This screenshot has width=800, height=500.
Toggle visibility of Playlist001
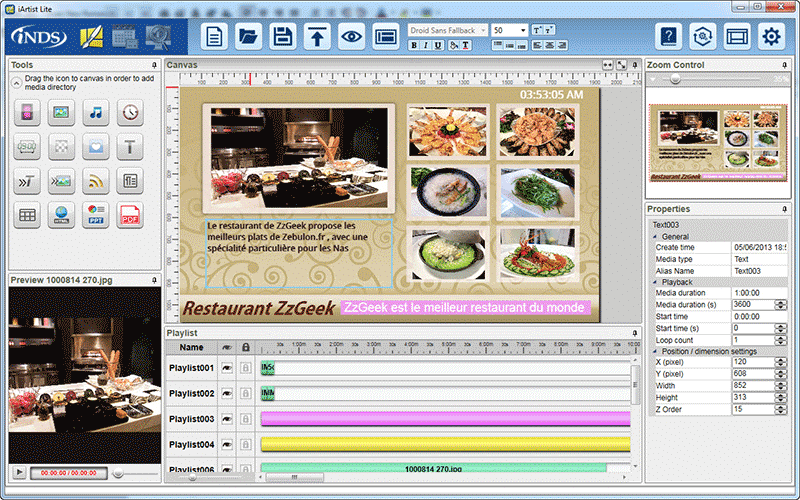[x=227, y=368]
